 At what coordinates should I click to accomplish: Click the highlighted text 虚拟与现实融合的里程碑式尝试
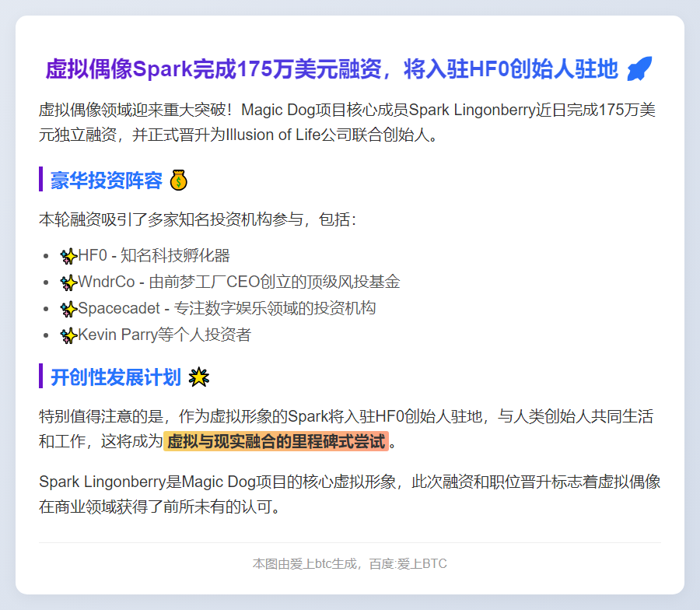(x=276, y=442)
